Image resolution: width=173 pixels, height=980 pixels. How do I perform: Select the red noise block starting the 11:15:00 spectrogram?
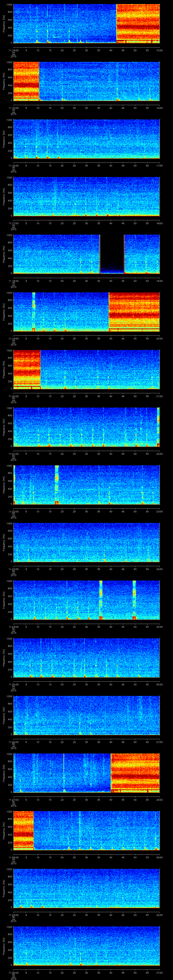[26, 81]
